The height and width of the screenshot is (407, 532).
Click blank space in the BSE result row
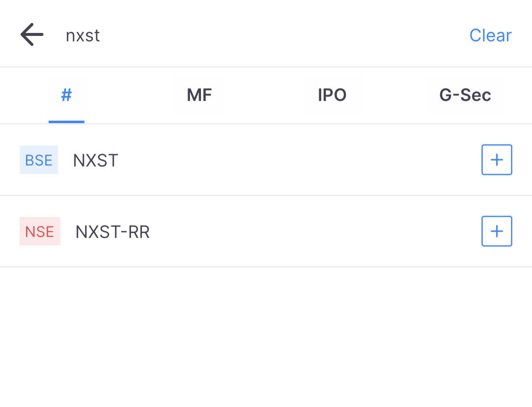pyautogui.click(x=299, y=160)
